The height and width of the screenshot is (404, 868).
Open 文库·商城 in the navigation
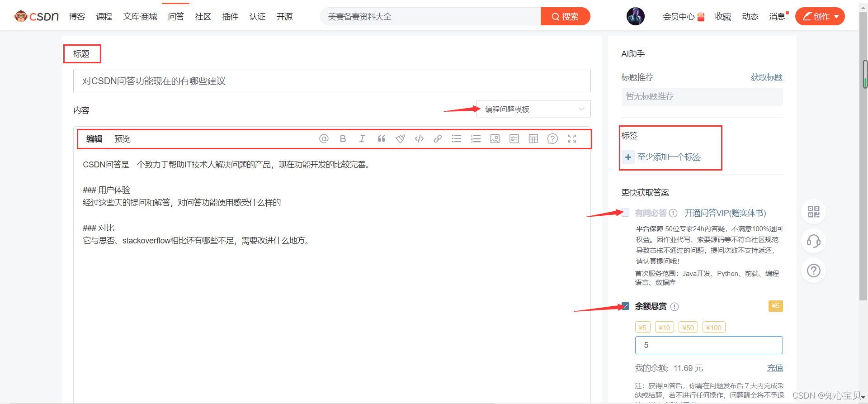(x=140, y=17)
